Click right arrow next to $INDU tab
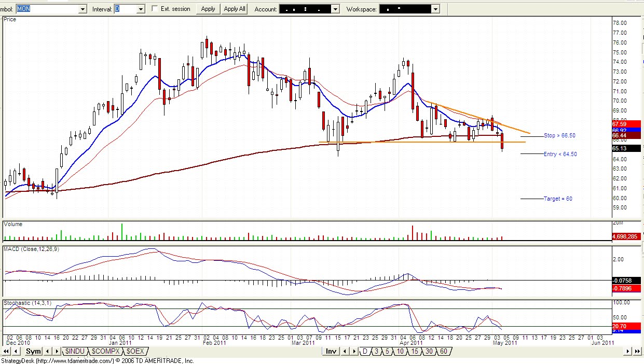644x364 pixels. [x=57, y=351]
